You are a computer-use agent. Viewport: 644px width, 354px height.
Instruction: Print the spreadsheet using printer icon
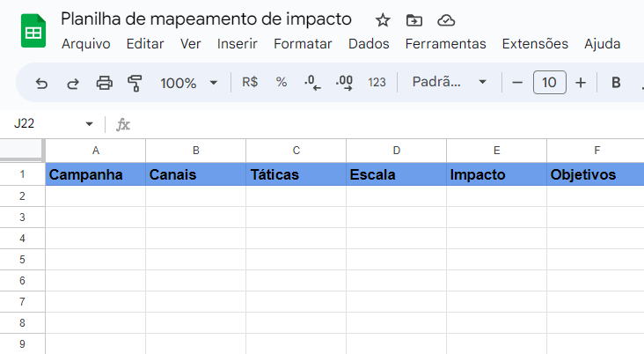105,83
